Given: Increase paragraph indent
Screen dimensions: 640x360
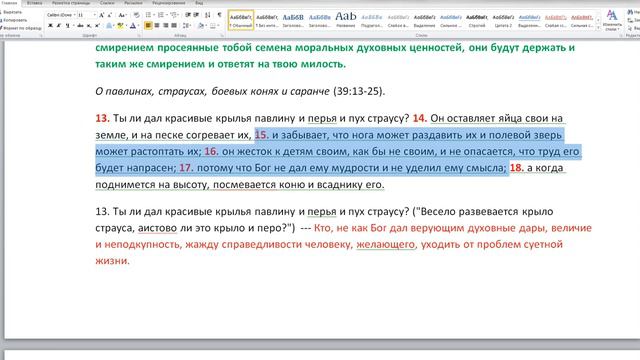Looking at the screenshot, I should coord(196,15).
